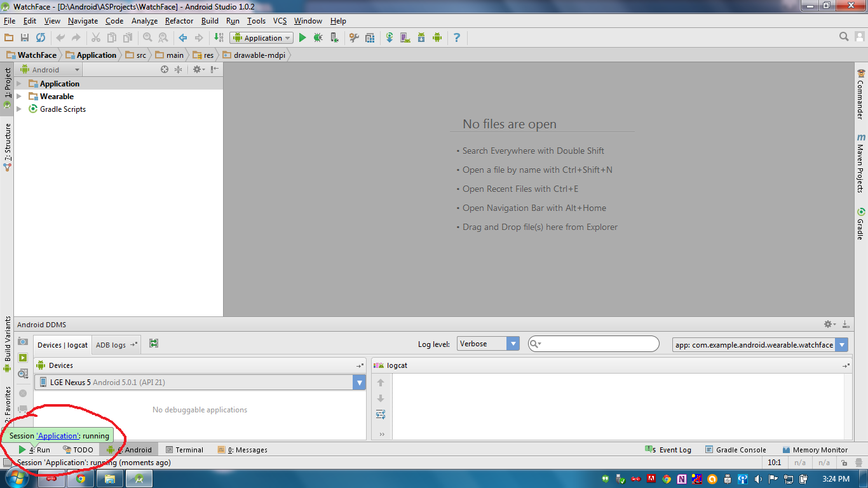Click the WatchFace breadcrumb
Viewport: 868px width, 488px height.
31,55
